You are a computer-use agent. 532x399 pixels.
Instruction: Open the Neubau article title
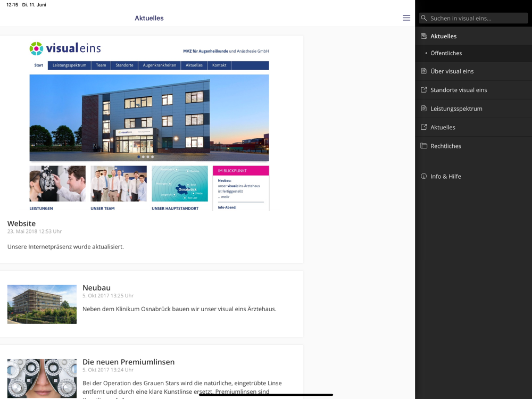[96, 288]
